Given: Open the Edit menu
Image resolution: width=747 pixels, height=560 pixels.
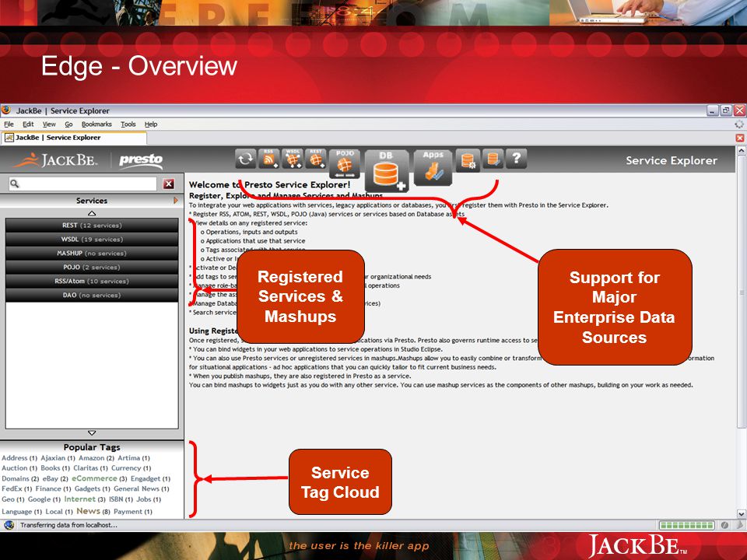Looking at the screenshot, I should (x=28, y=124).
